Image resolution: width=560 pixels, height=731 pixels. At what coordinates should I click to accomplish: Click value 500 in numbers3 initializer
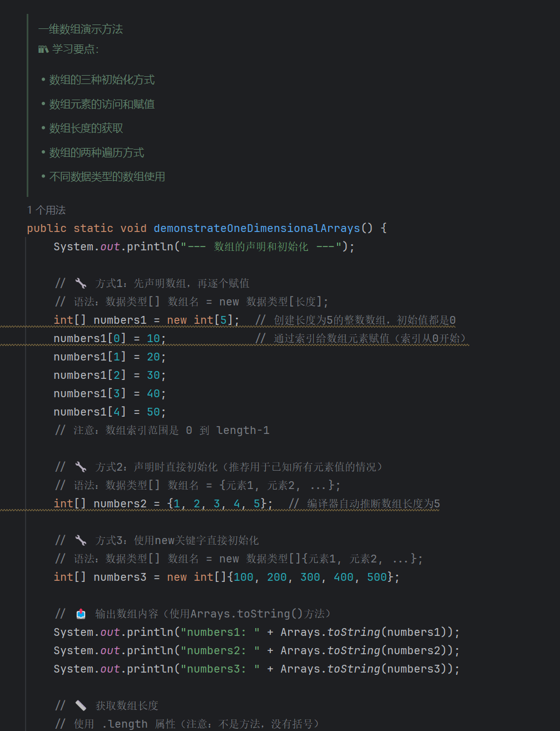[377, 577]
